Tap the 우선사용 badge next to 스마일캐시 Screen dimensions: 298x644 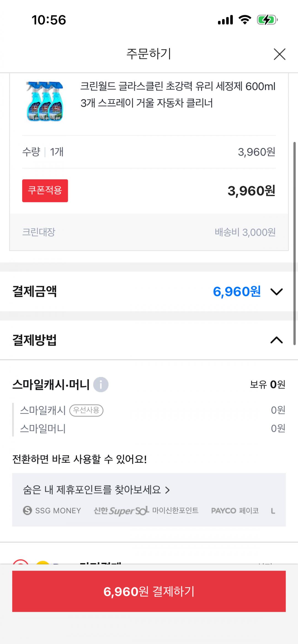[86, 410]
